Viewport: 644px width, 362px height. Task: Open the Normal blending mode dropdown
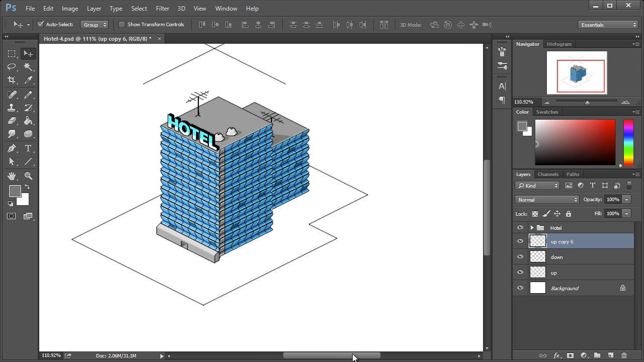(547, 200)
